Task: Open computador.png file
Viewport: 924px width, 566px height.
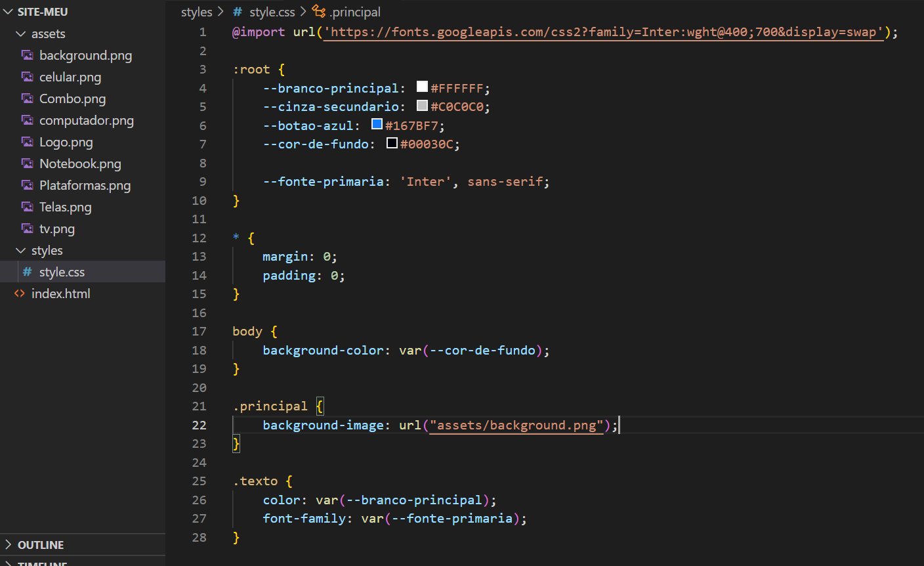Action: (87, 120)
